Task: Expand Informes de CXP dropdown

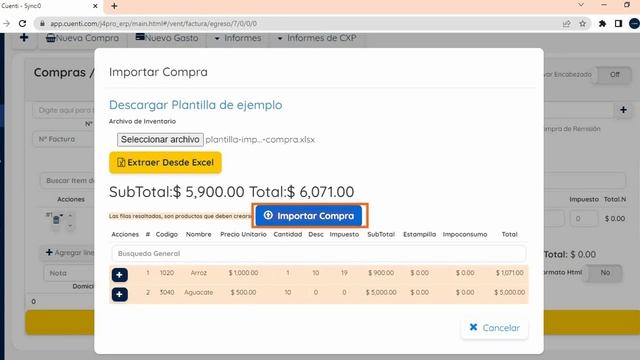Action: tap(317, 38)
